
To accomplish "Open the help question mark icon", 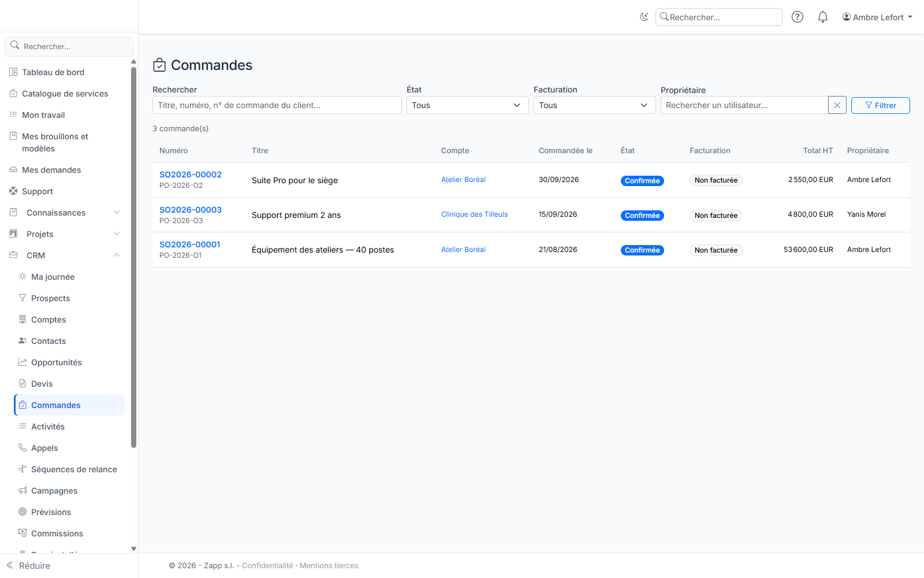I will [x=798, y=17].
